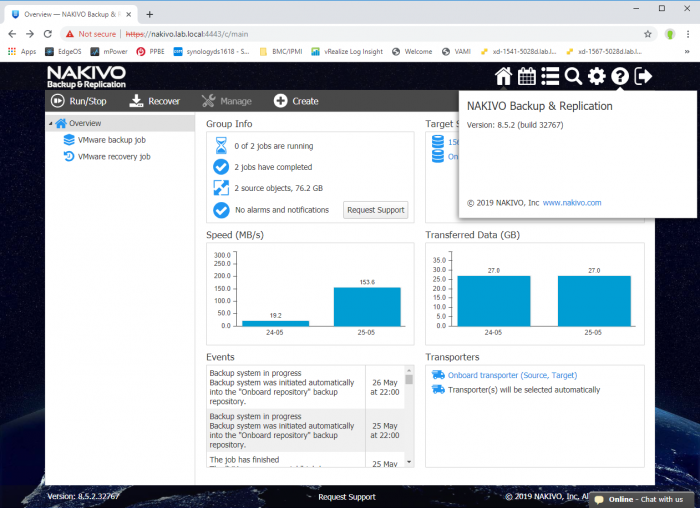Select the 26 May backup system event

(306, 387)
